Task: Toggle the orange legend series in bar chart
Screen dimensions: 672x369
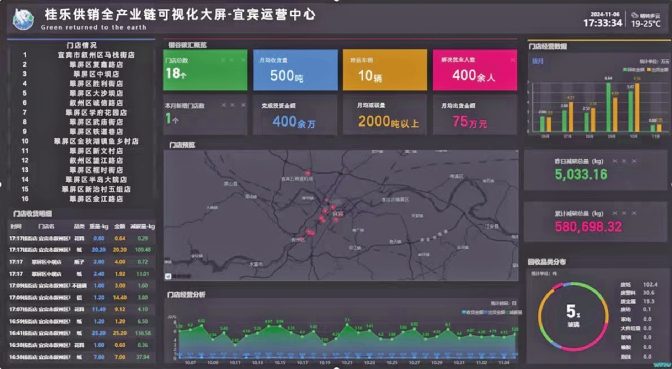Action: [x=657, y=69]
